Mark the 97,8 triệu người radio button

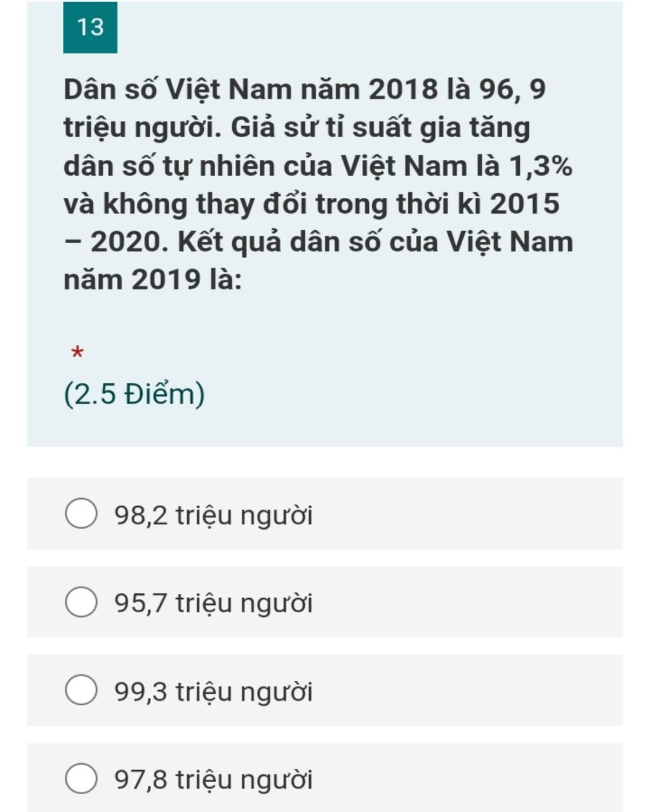tap(81, 778)
